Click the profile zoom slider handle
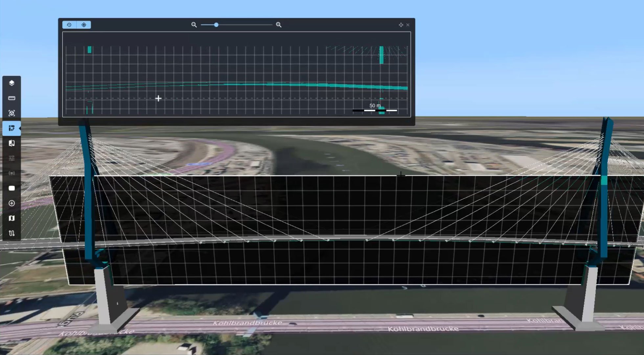The width and height of the screenshot is (644, 355). 216,25
